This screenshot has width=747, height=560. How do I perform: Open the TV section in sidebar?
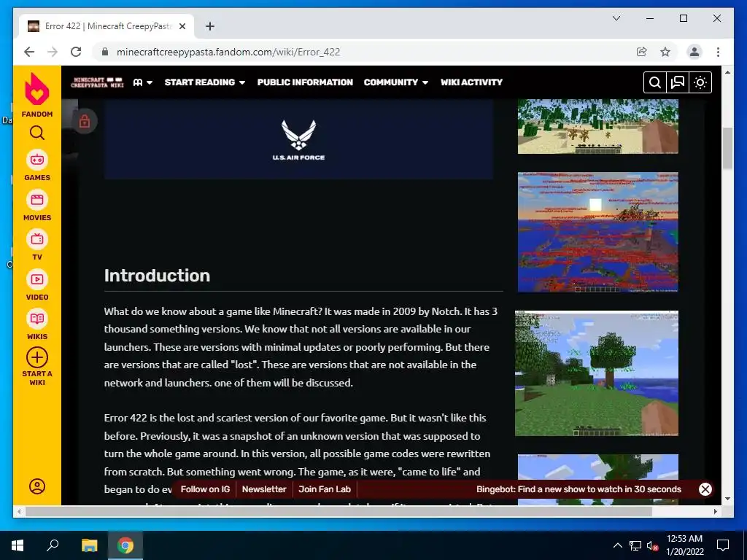(37, 245)
